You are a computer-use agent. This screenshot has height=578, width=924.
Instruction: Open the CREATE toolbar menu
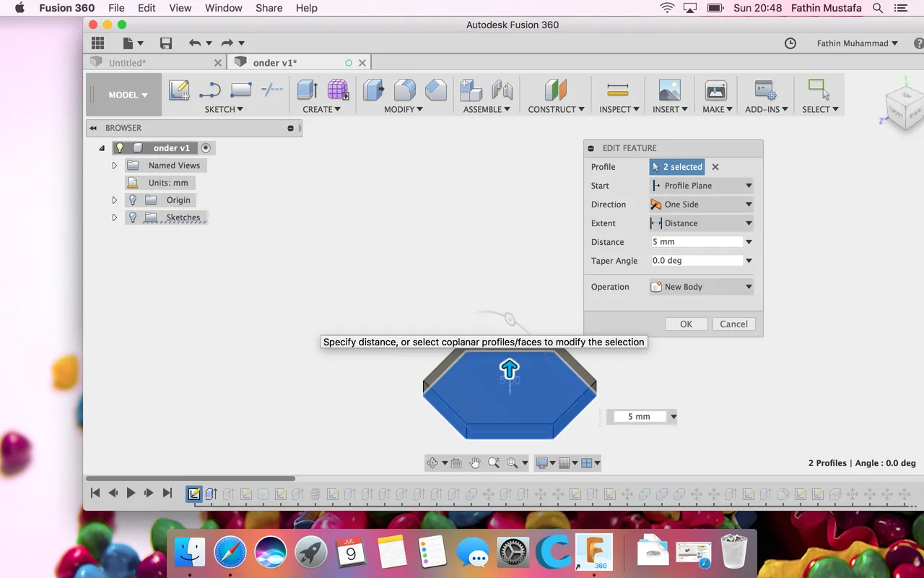pos(321,109)
